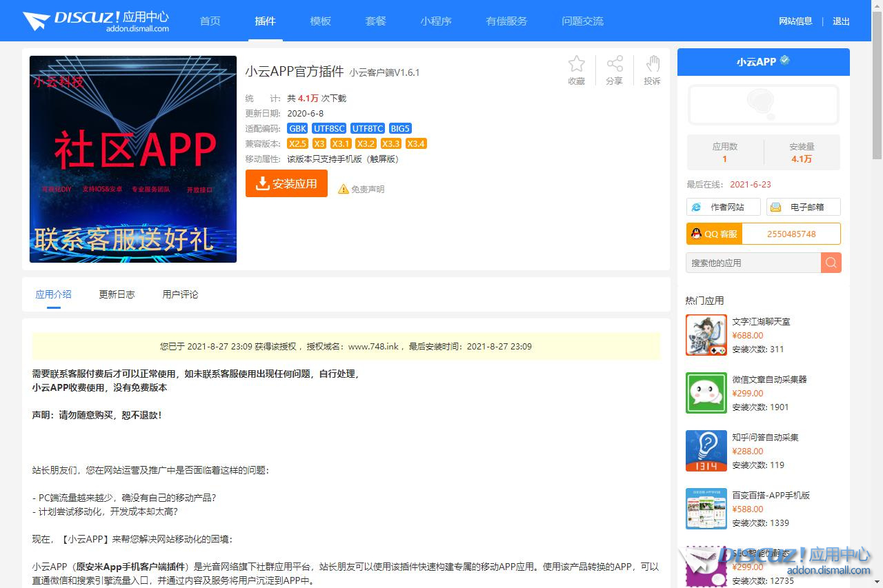Click the DISCUZ! 应用中心 logo

tap(96, 21)
